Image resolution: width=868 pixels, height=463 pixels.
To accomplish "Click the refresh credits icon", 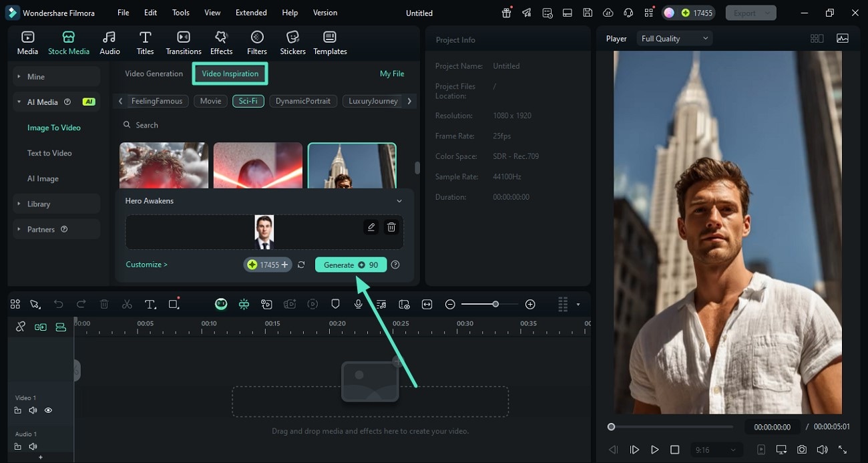I will coord(301,265).
